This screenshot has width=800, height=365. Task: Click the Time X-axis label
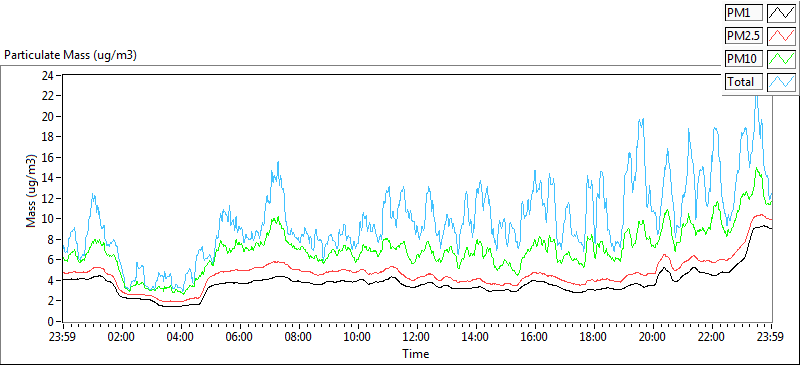[x=416, y=353]
